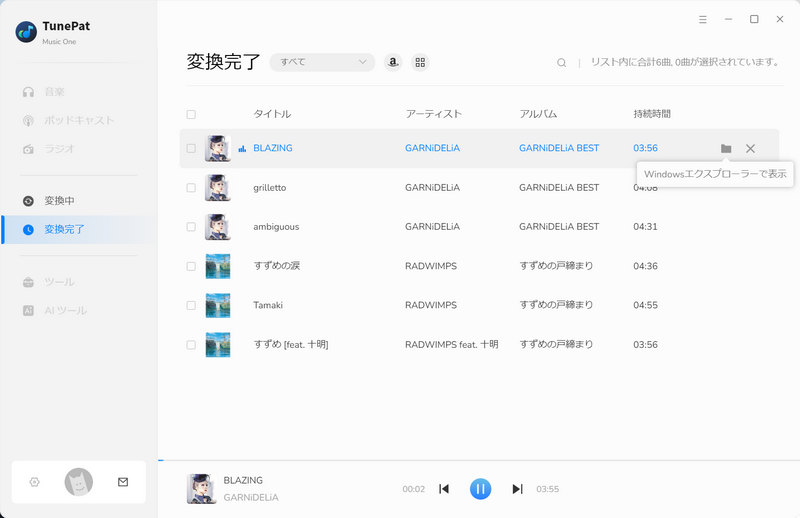Click the AI icon in sidebar

[29, 310]
